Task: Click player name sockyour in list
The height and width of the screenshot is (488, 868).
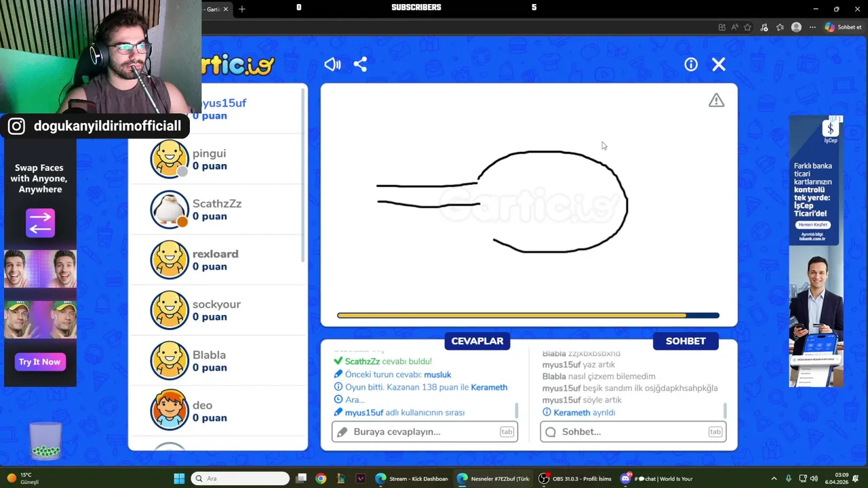Action: pos(216,304)
